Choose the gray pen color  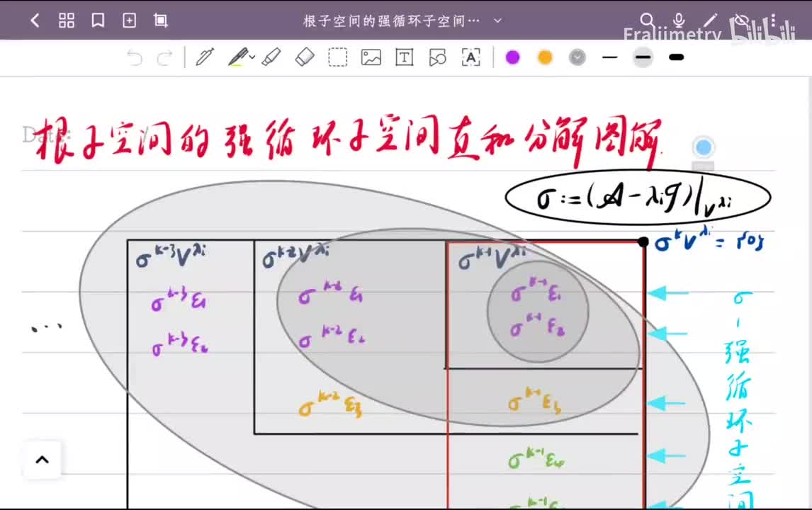(577, 57)
